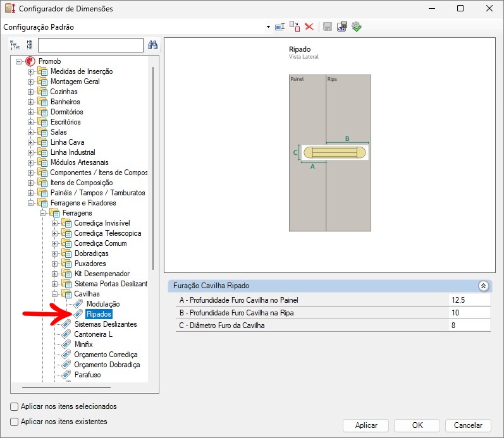Click the tag icon beside Parafuso
Viewport: 504px width, 438px height.
(x=66, y=375)
